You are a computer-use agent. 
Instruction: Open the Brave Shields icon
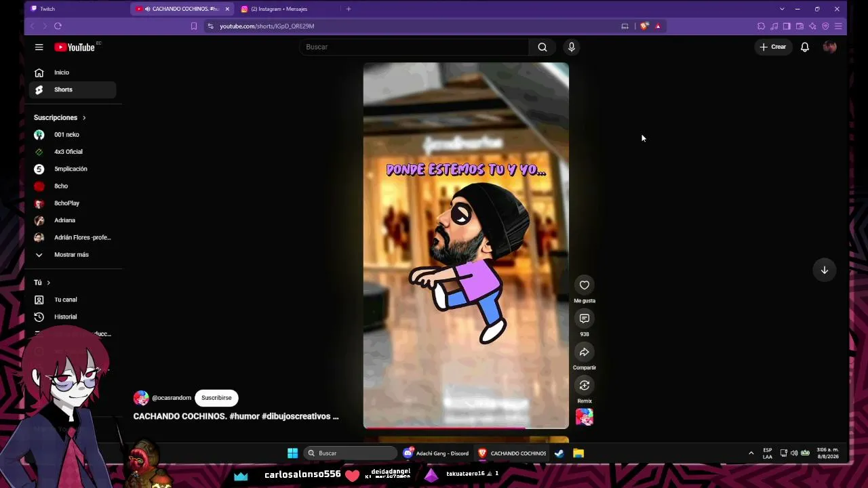[644, 26]
